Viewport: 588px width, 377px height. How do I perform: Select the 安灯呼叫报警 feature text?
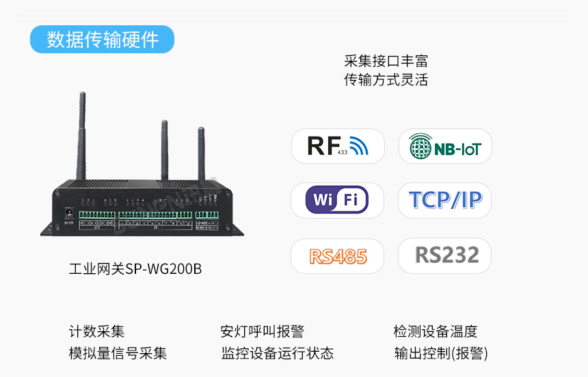262,332
